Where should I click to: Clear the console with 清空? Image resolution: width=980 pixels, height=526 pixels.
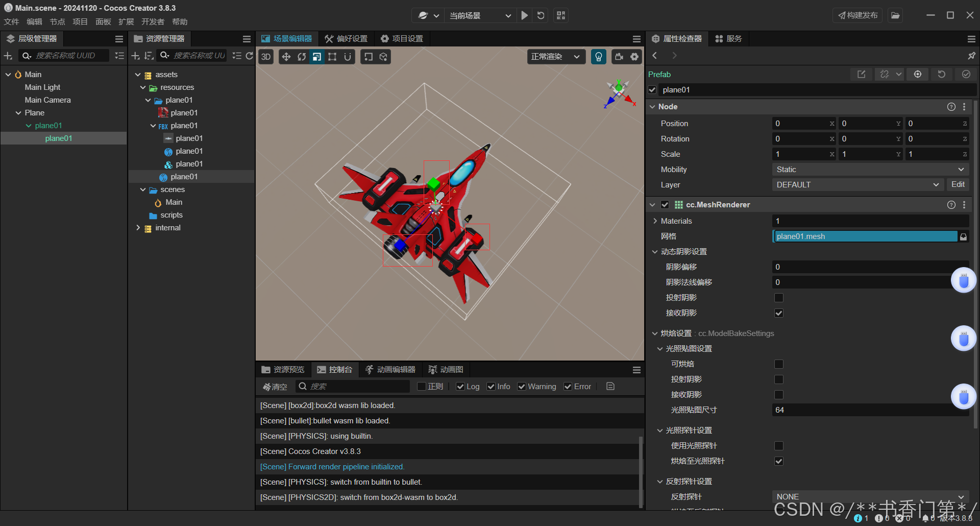tap(275, 387)
